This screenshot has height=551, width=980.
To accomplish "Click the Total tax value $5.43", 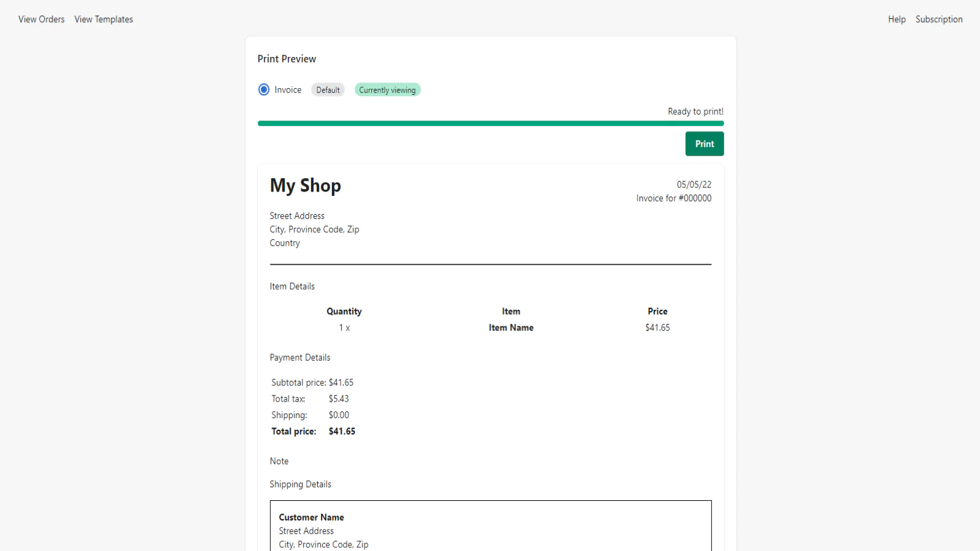I will pyautogui.click(x=339, y=399).
